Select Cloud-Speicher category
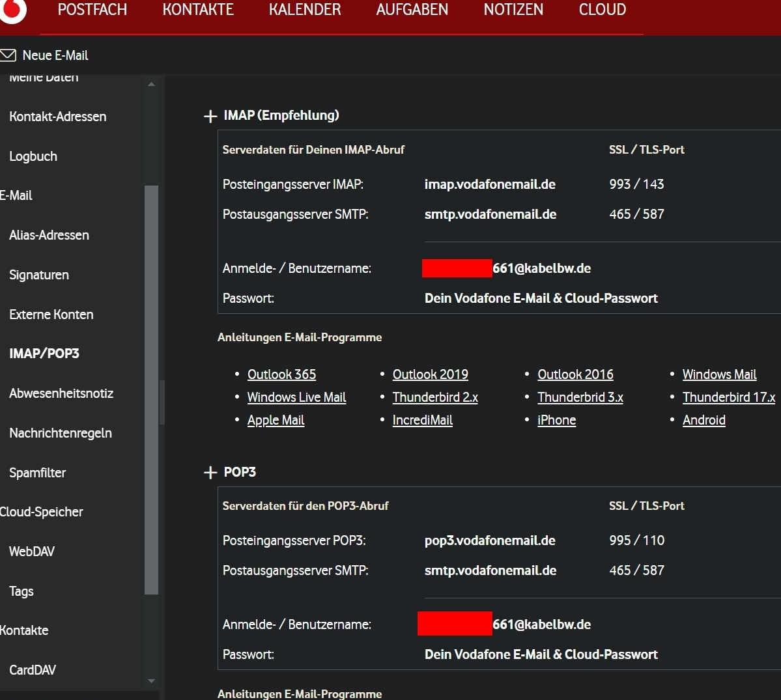This screenshot has height=700, width=781. pyautogui.click(x=41, y=512)
